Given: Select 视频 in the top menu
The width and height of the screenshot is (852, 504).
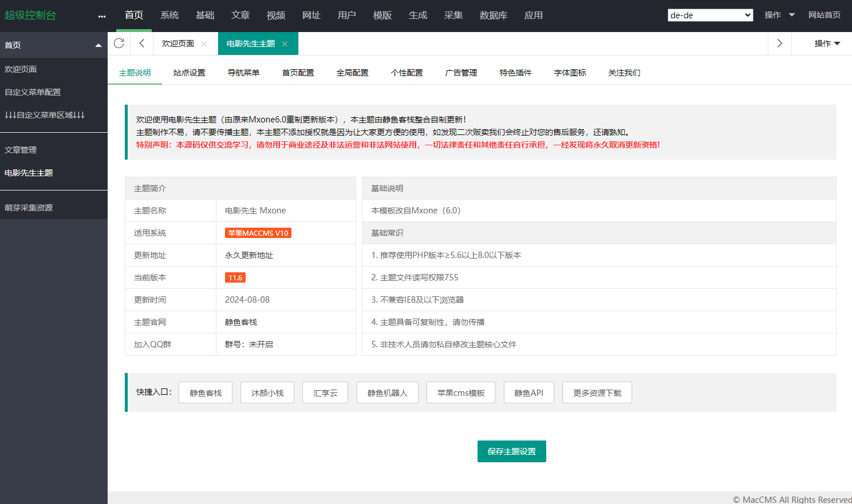Looking at the screenshot, I should coord(275,15).
